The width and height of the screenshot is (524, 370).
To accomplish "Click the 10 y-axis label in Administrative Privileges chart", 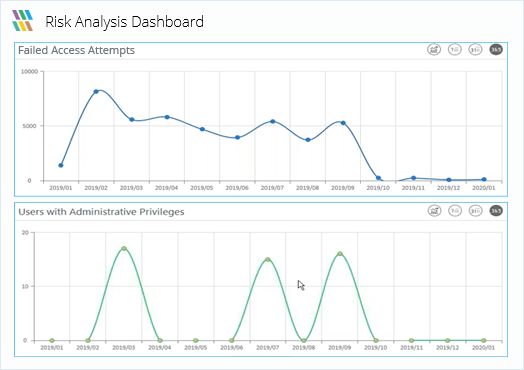I will (x=25, y=286).
